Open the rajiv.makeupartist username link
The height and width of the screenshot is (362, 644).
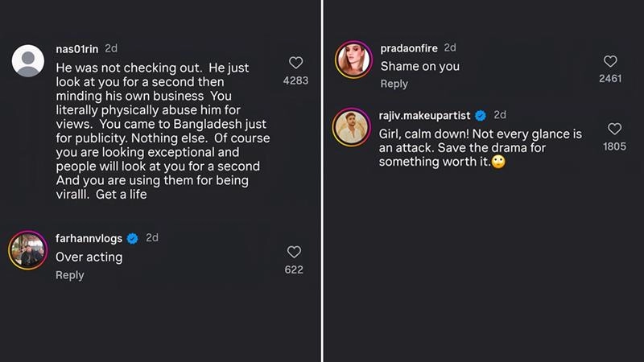coord(426,115)
